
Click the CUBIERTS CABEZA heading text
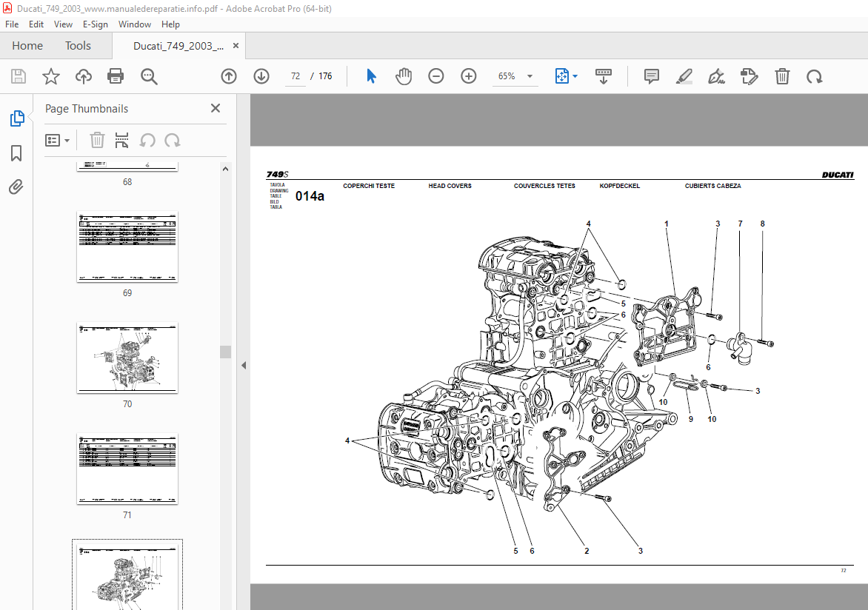point(713,186)
